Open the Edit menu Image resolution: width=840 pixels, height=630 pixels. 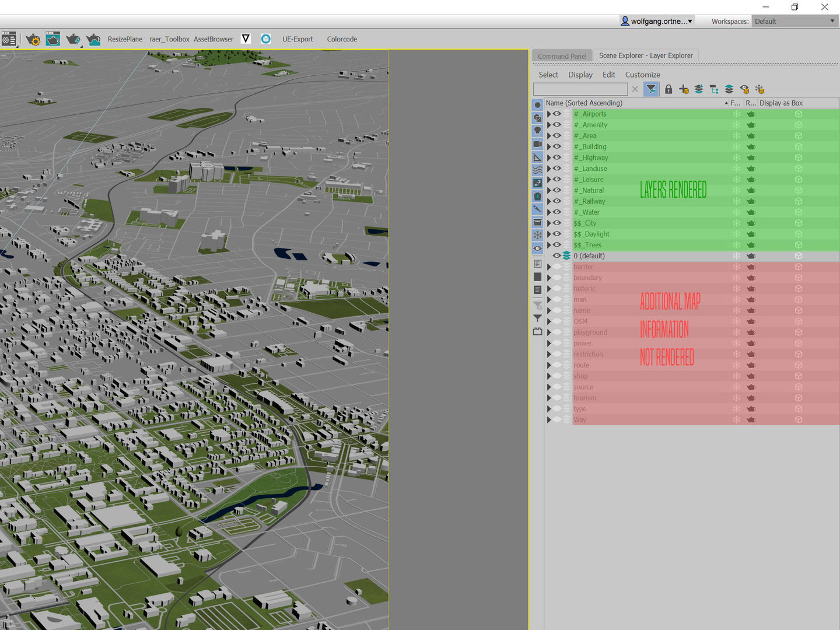[x=609, y=75]
